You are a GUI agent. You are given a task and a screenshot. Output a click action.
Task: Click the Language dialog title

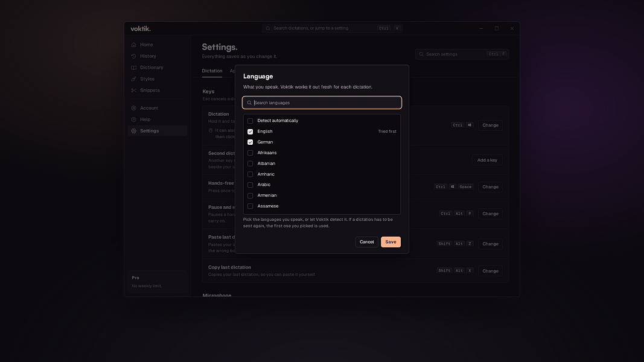258,77
